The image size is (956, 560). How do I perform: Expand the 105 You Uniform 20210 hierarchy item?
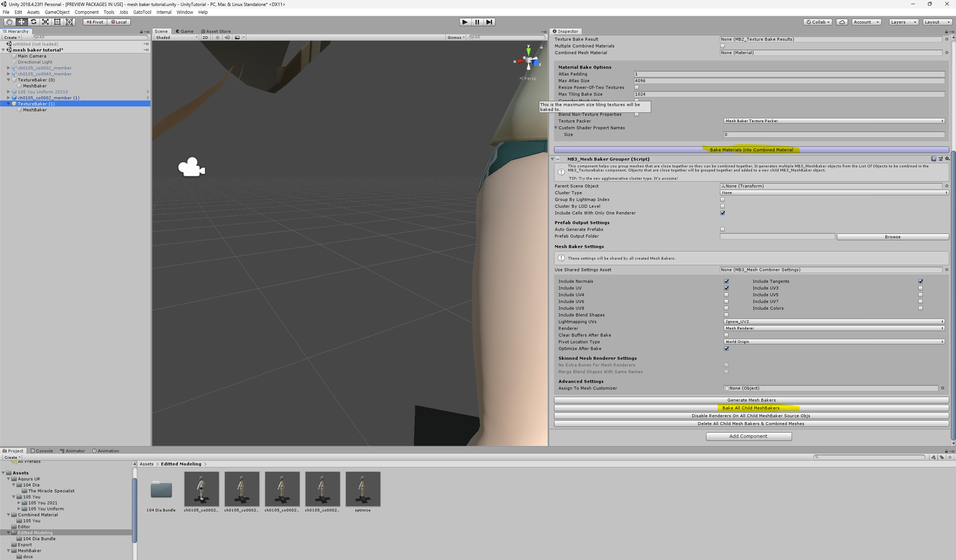click(x=8, y=92)
